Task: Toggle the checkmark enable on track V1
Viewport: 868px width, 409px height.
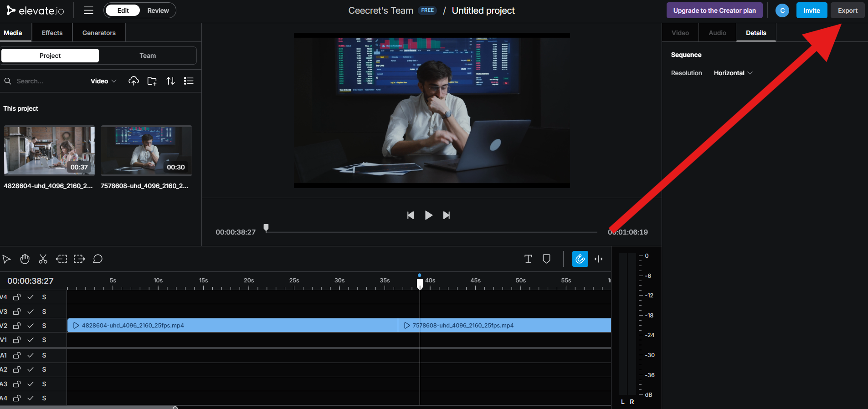Action: click(x=31, y=340)
